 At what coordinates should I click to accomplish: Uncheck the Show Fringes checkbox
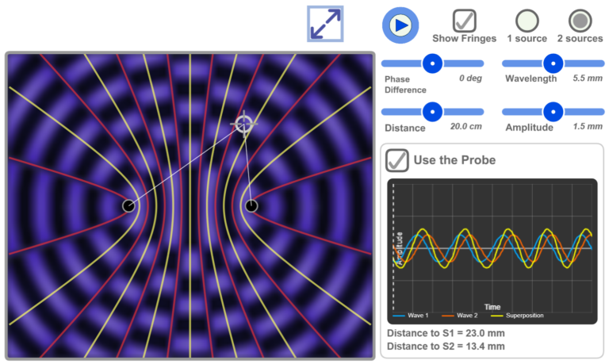[x=464, y=21]
